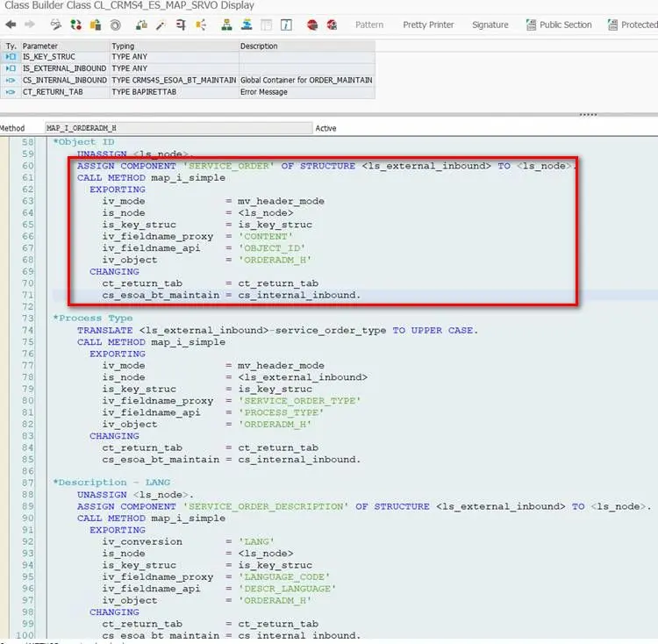Click 'LANG' literal on line 92
This screenshot has width=658, height=644.
[x=256, y=541]
